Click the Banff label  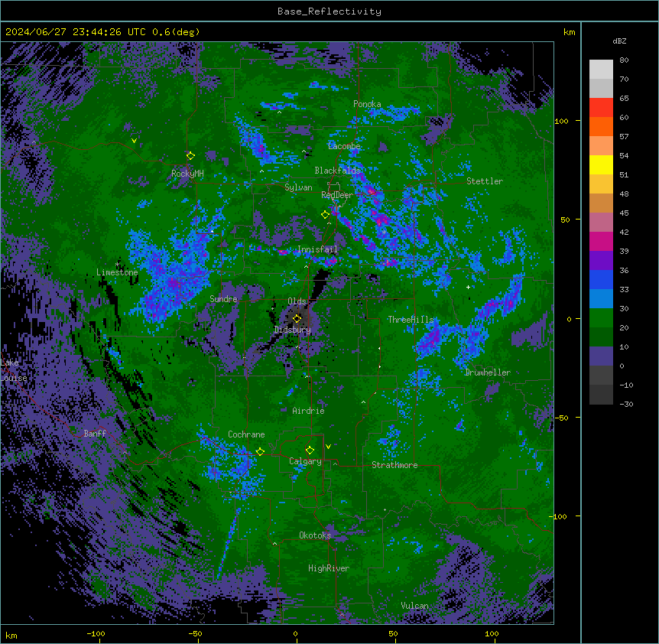tap(95, 434)
